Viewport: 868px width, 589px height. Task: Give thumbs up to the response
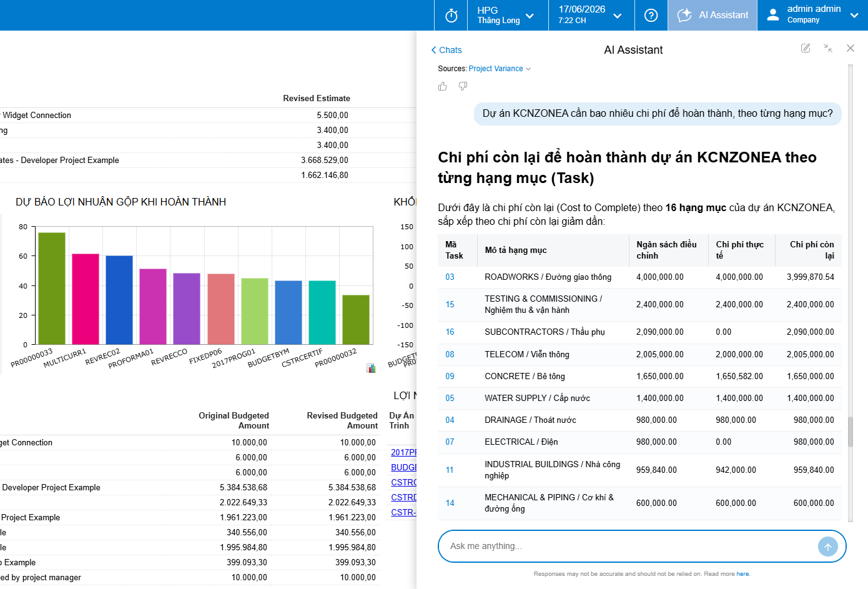[443, 86]
